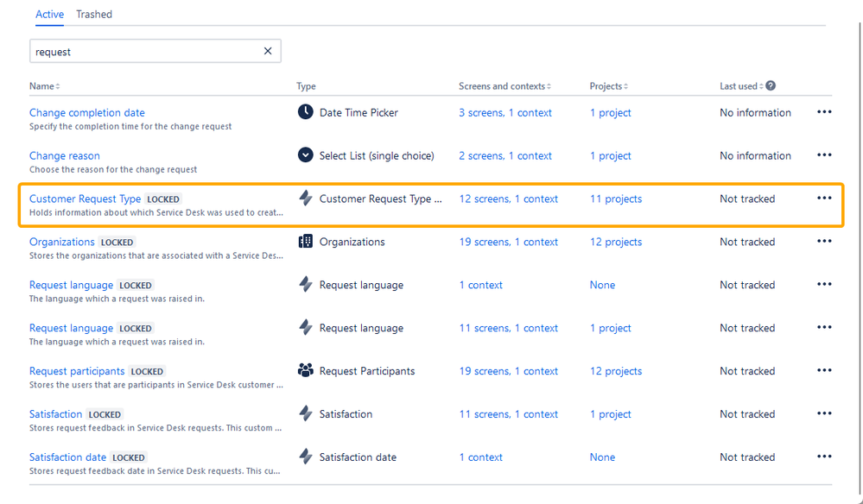Open the Customer Request Type field link
Image resolution: width=863 pixels, height=504 pixels.
[85, 199]
